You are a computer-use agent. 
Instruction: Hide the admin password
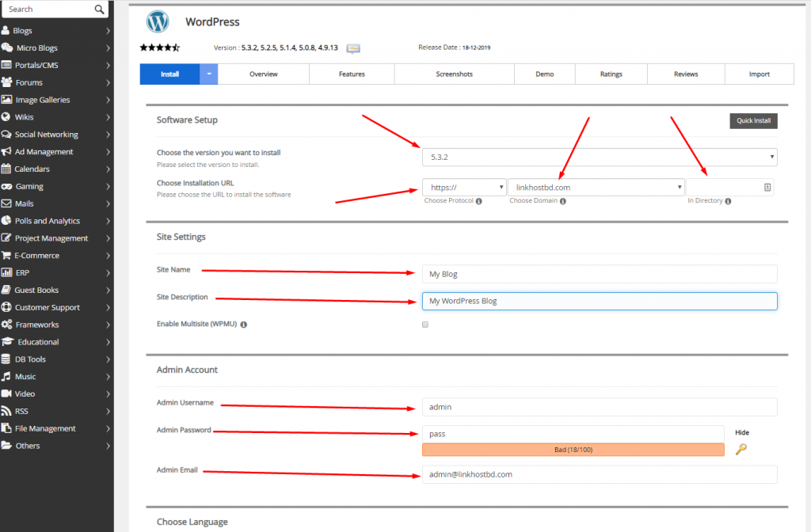[743, 432]
